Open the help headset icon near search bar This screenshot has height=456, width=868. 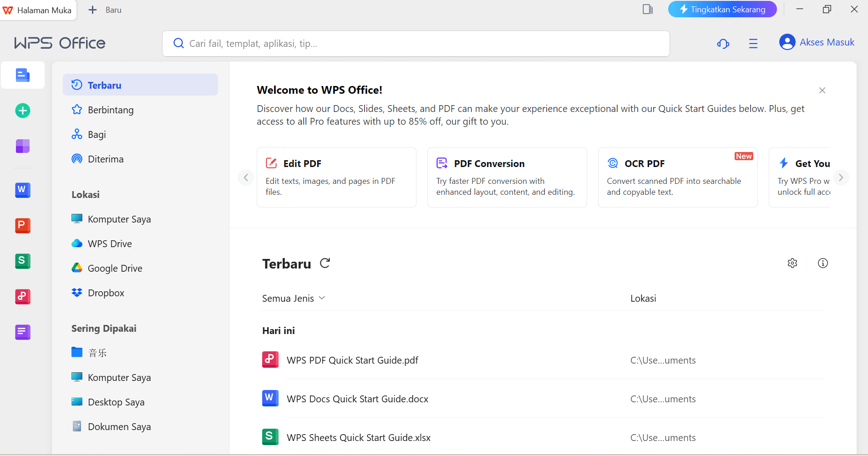(x=723, y=43)
